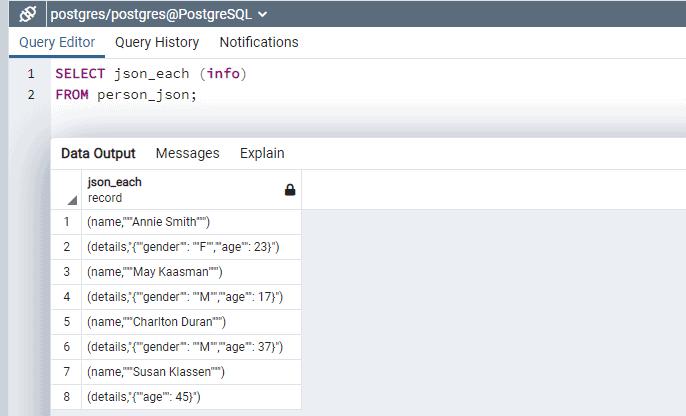Image resolution: width=686 pixels, height=416 pixels.
Task: Select row 8 by its row number
Action: point(67,397)
